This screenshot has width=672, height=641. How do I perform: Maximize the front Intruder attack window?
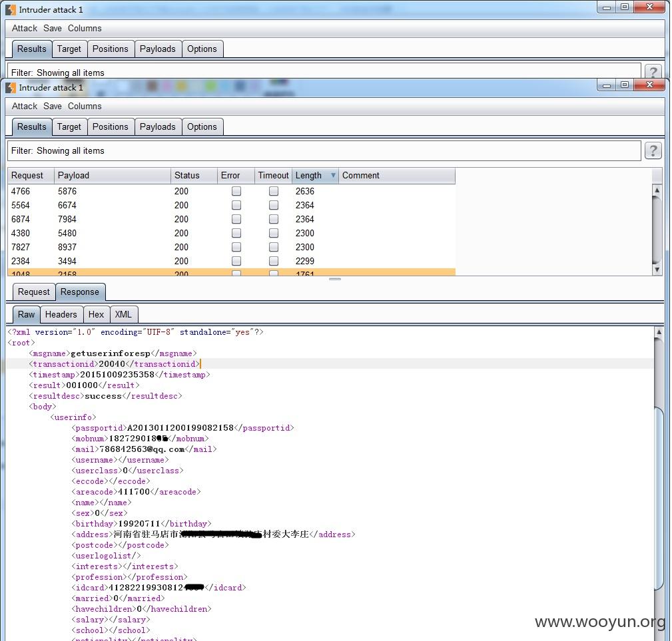pos(625,85)
